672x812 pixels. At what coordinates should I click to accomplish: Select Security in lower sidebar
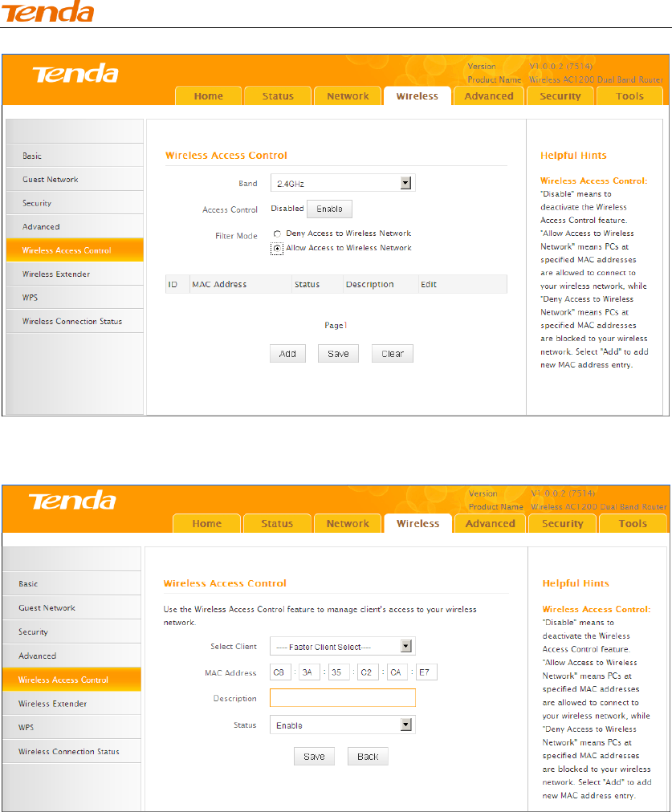coord(71,631)
